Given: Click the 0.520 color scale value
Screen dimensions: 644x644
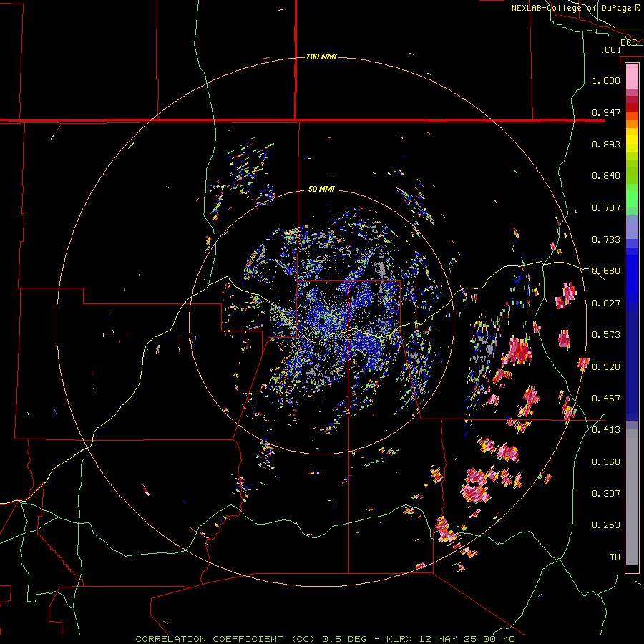Looking at the screenshot, I should 606,367.
